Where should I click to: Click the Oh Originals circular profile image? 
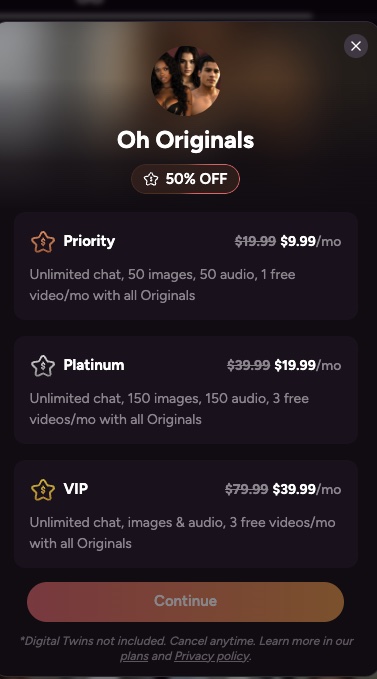186,81
